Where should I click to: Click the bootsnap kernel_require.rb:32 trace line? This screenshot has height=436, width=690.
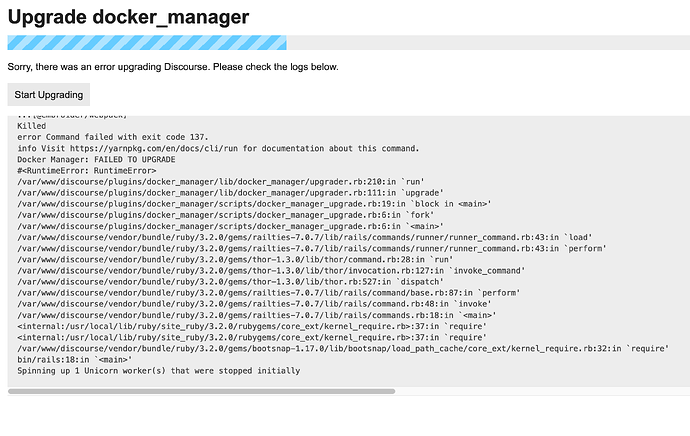(343, 348)
